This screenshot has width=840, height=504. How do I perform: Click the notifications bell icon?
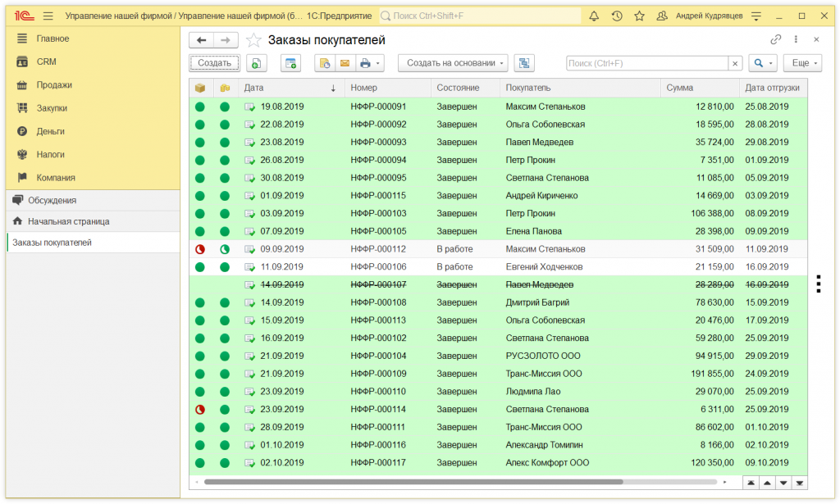pos(594,16)
